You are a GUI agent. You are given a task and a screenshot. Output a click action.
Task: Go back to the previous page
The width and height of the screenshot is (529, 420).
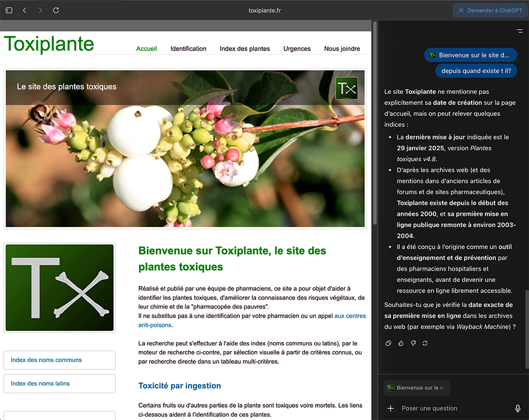pos(25,11)
